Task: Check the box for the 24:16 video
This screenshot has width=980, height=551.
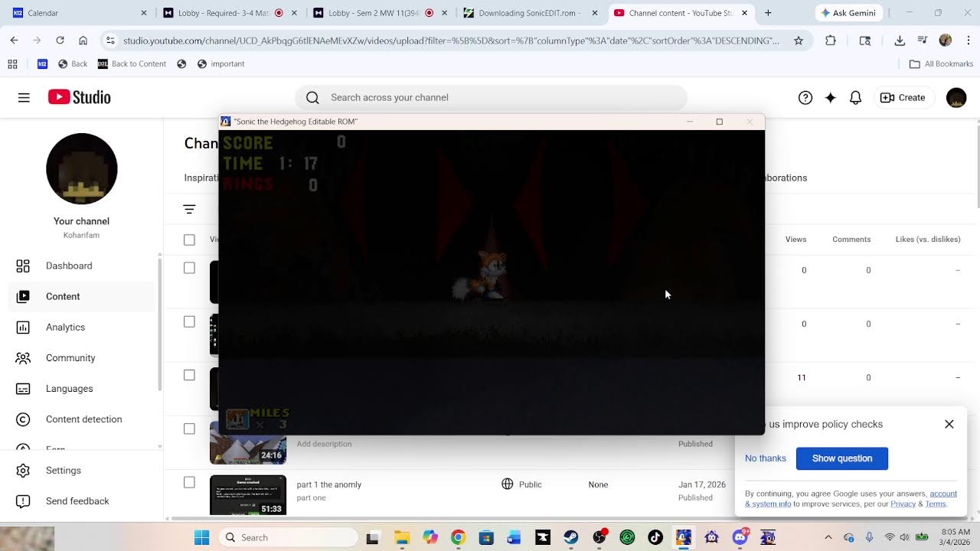Action: tap(189, 429)
